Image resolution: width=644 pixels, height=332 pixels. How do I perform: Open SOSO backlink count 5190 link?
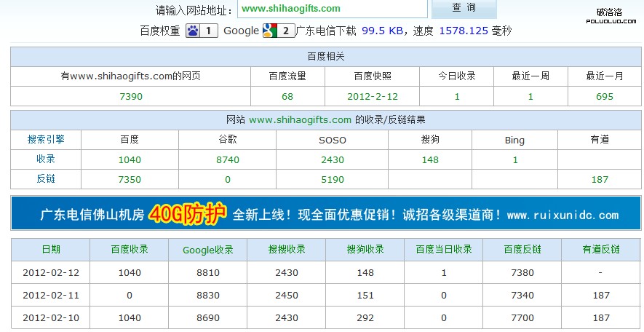[x=333, y=179]
